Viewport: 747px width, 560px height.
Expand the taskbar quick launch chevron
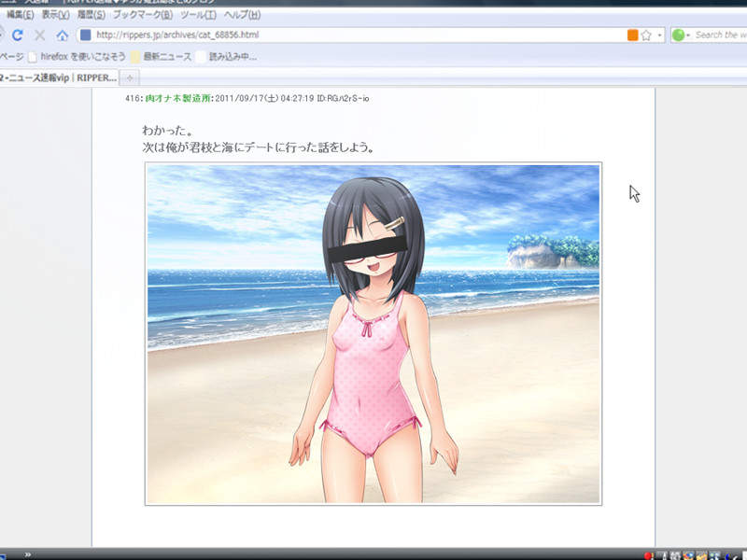pos(28,554)
